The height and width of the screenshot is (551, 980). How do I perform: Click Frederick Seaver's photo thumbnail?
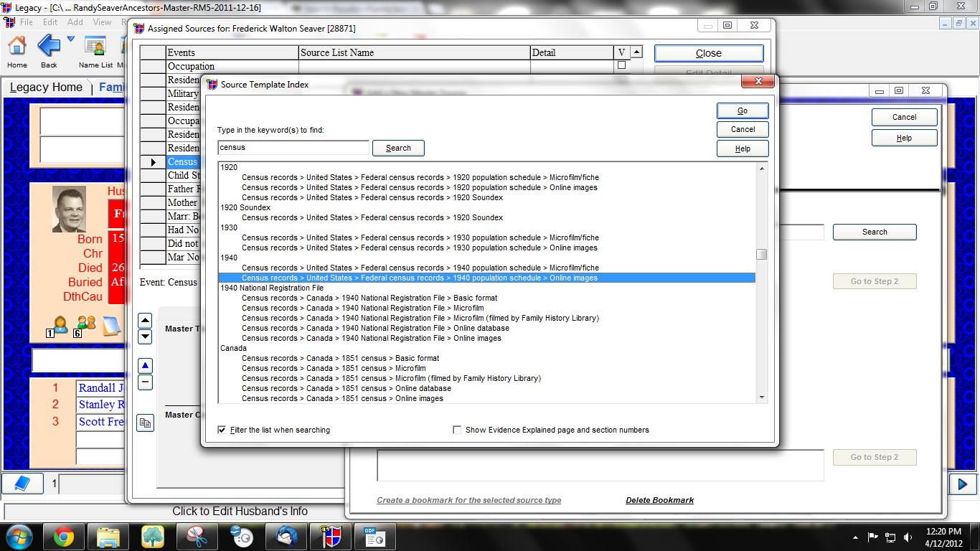tap(69, 209)
